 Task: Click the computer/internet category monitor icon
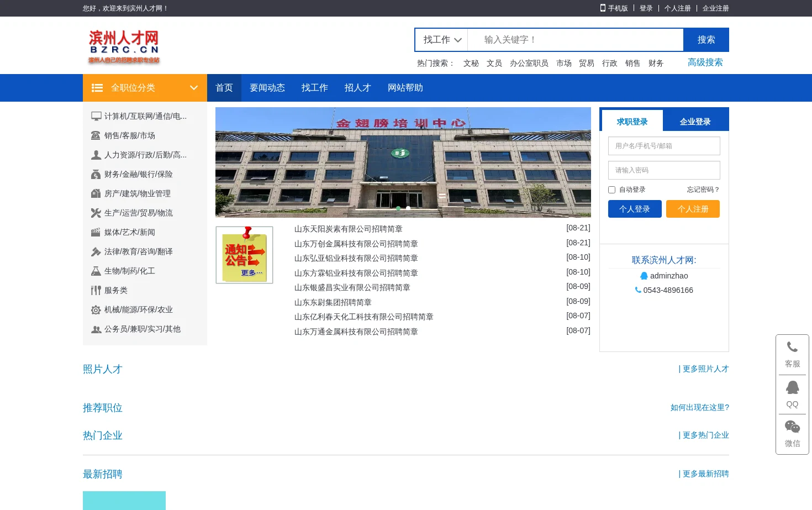(x=96, y=116)
